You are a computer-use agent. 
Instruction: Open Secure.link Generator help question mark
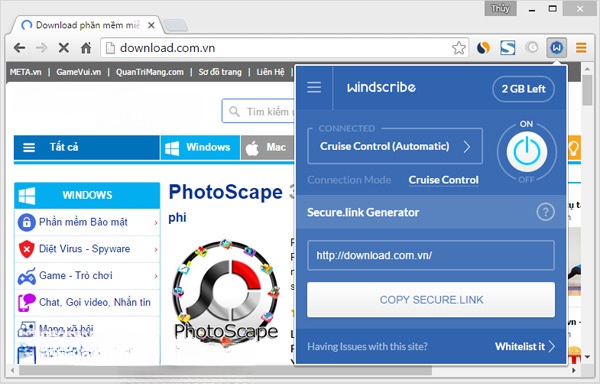click(545, 212)
